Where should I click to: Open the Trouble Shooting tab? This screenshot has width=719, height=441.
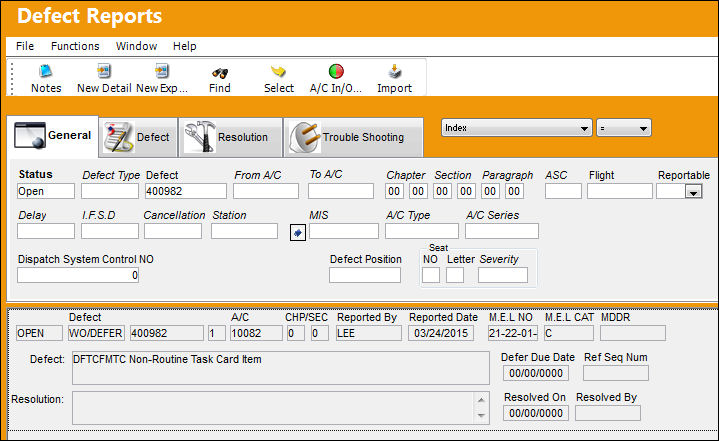click(353, 138)
